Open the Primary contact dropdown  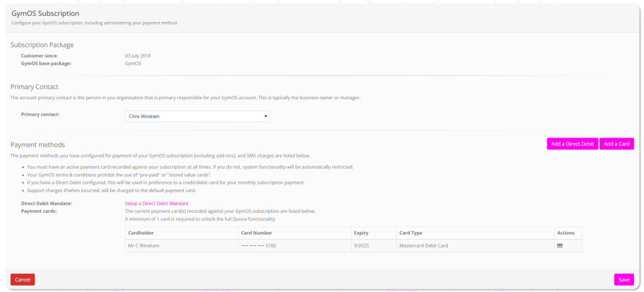pyautogui.click(x=197, y=116)
